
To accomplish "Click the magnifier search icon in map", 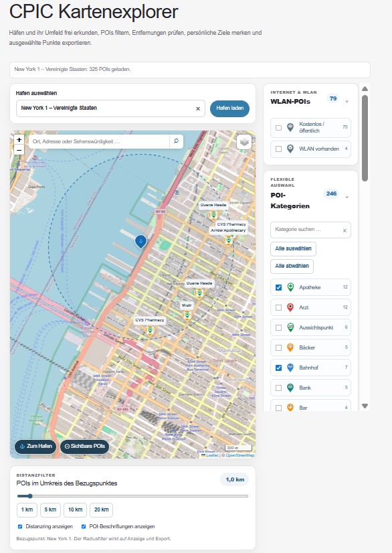I will point(176,141).
